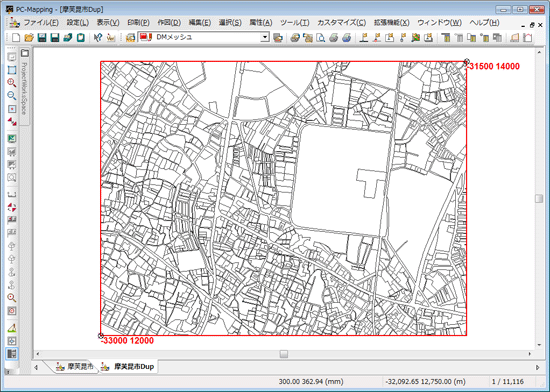The width and height of the screenshot is (550, 392).
Task: Click the horizontal scrollbar left arrow
Action: click(38, 354)
